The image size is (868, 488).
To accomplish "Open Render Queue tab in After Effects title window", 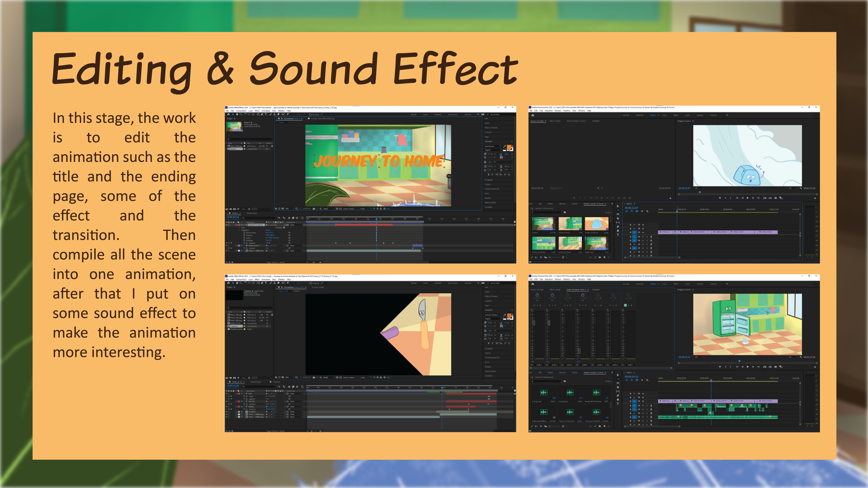I will point(252,213).
